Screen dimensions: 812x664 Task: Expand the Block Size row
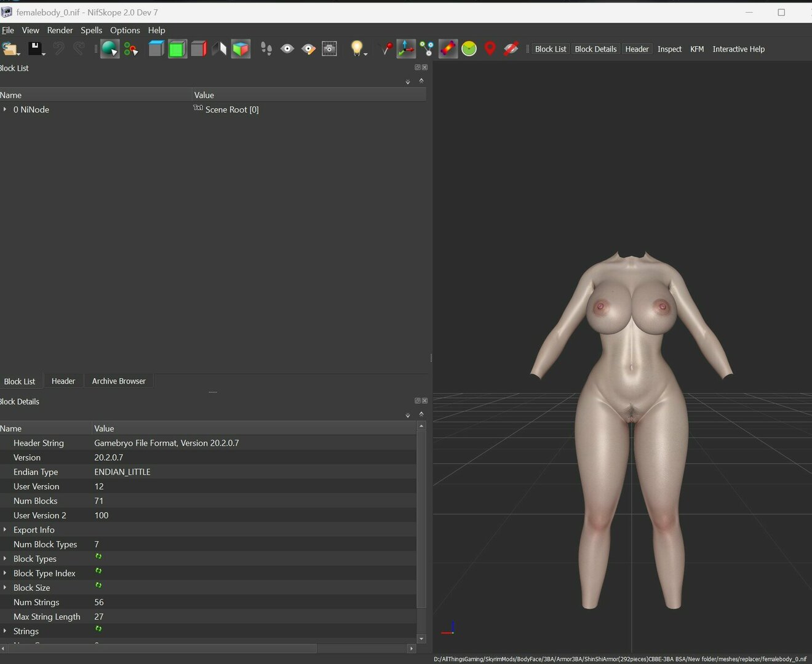pos(5,587)
